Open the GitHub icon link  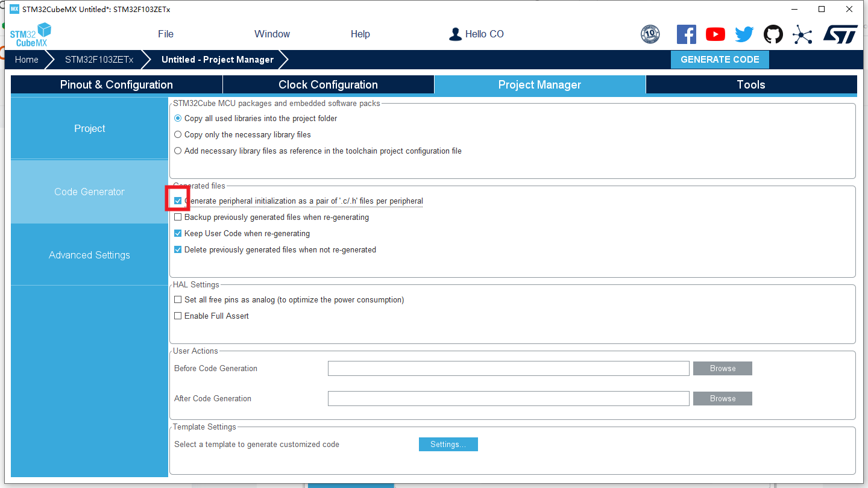[x=773, y=34]
